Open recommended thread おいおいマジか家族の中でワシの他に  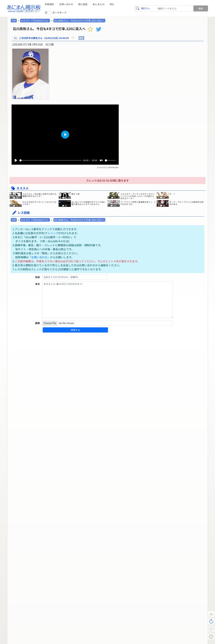click(88, 203)
